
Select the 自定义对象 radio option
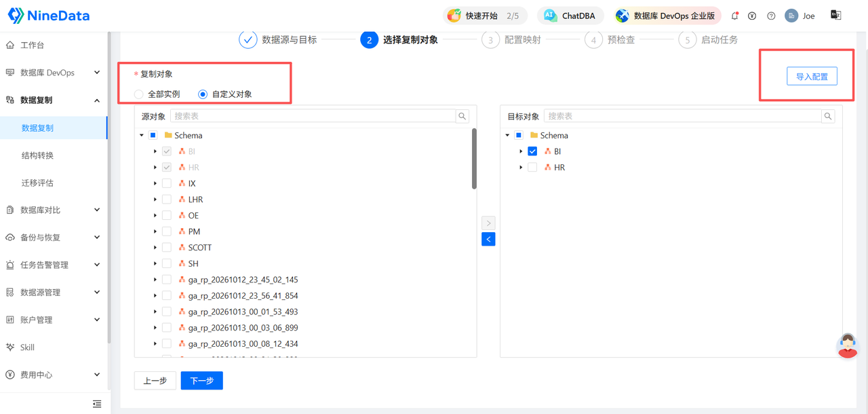coord(203,94)
